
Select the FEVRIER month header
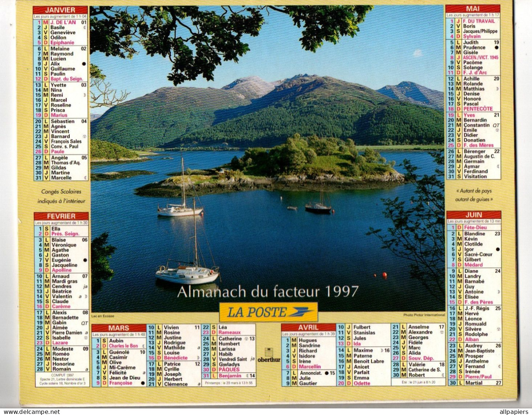pyautogui.click(x=61, y=216)
